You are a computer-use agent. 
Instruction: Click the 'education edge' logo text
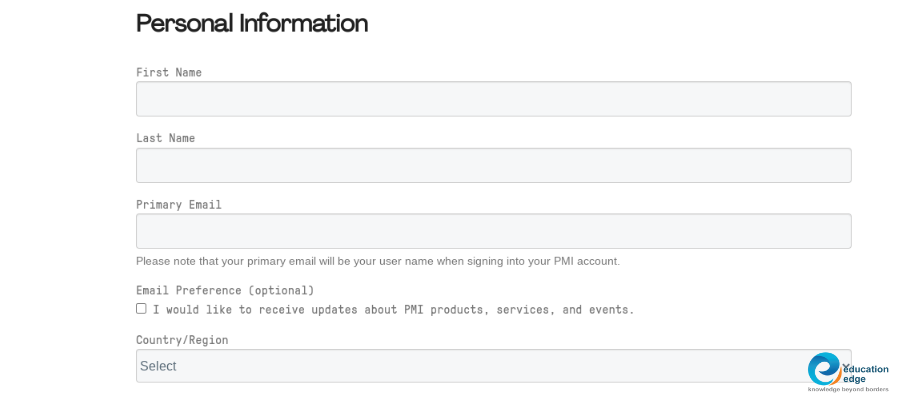865,373
